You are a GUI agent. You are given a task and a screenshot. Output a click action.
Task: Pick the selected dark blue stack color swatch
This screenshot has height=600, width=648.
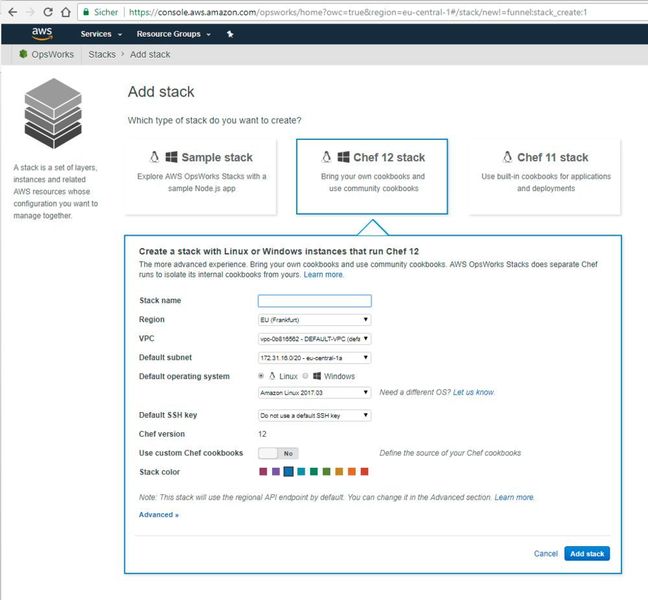coord(288,471)
